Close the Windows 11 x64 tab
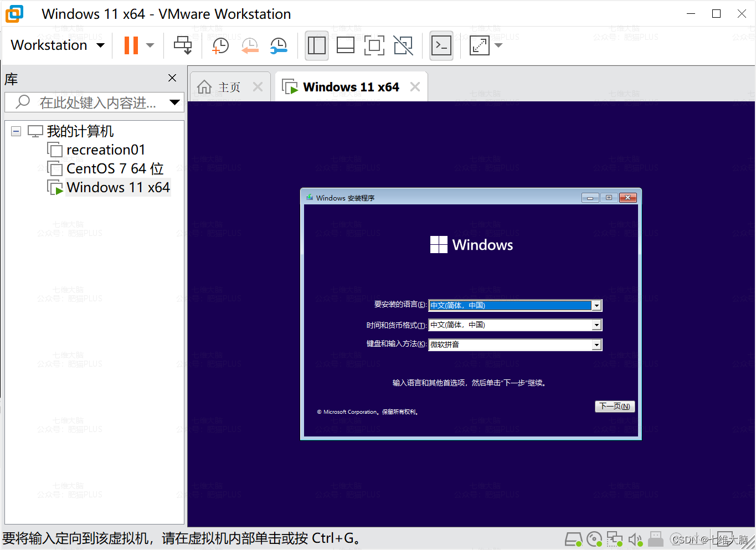Viewport: 756px width, 550px height. pyautogui.click(x=415, y=87)
